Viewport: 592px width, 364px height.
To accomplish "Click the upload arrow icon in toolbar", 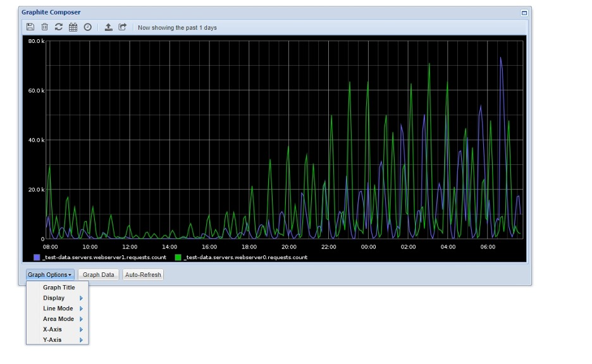I will click(x=109, y=27).
